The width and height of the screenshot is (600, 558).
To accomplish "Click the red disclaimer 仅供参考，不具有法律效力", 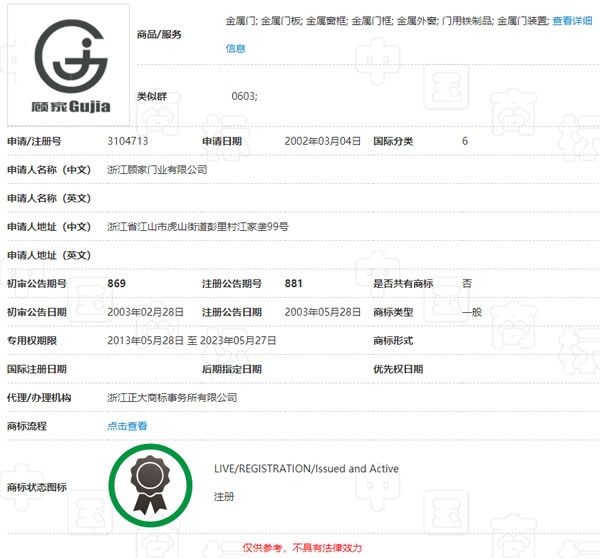I will click(x=302, y=548).
